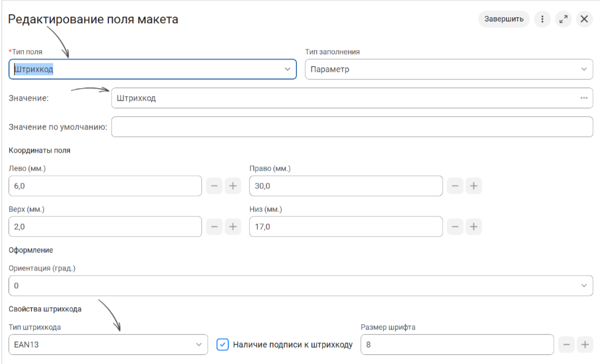
Task: Focus the Значение по умолчанию input field
Action: pyautogui.click(x=352, y=127)
